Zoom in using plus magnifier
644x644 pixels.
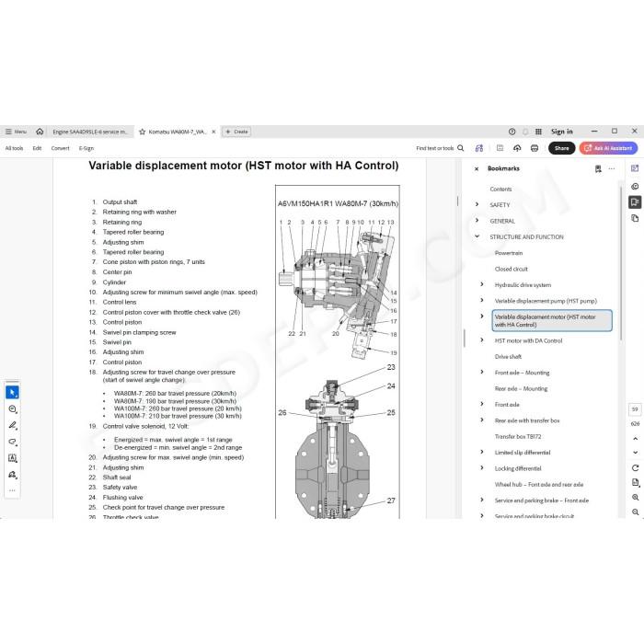point(635,498)
